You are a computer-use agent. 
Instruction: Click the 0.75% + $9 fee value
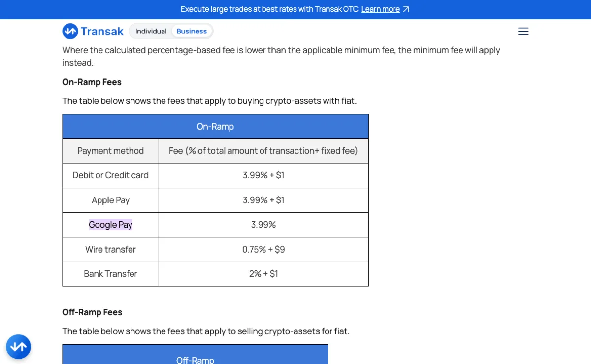click(x=263, y=249)
